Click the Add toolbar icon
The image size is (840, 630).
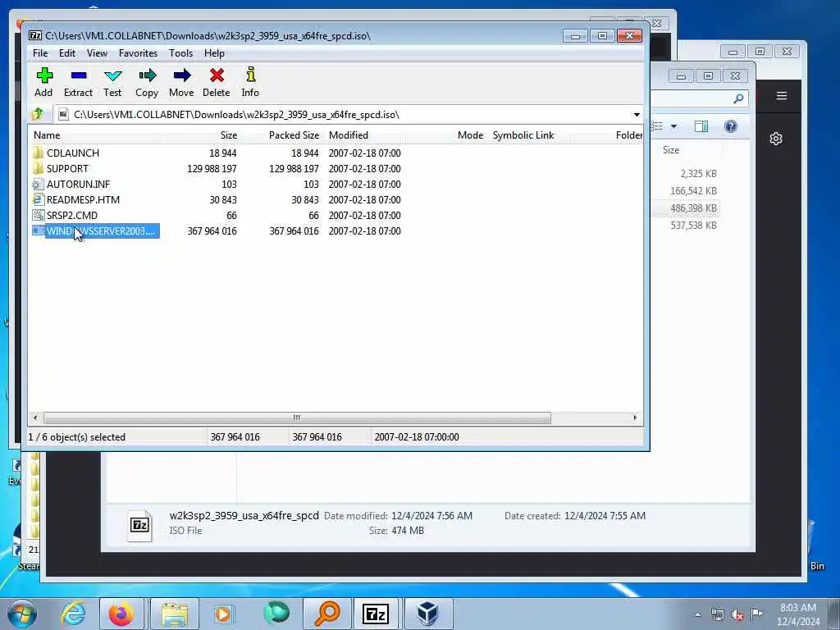tap(44, 75)
